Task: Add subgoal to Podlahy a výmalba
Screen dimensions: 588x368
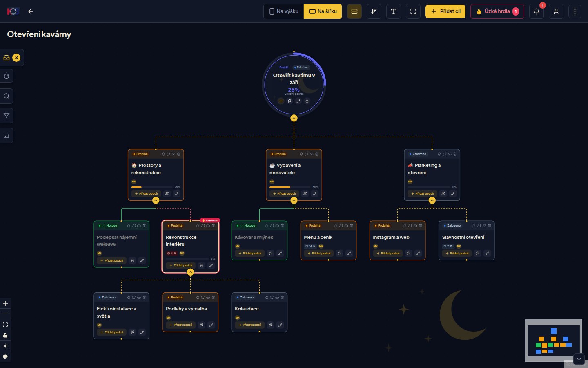Action: click(x=181, y=325)
